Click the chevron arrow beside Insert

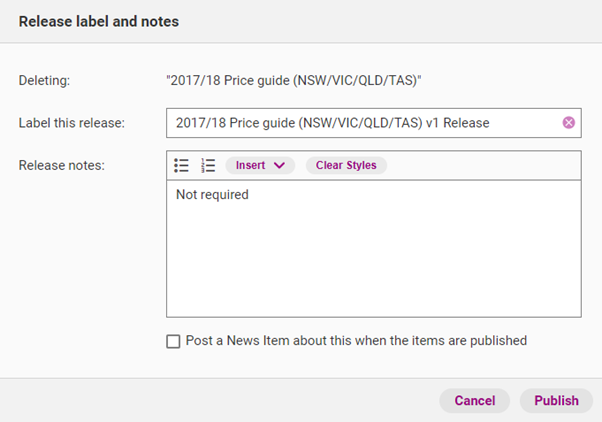click(x=279, y=166)
